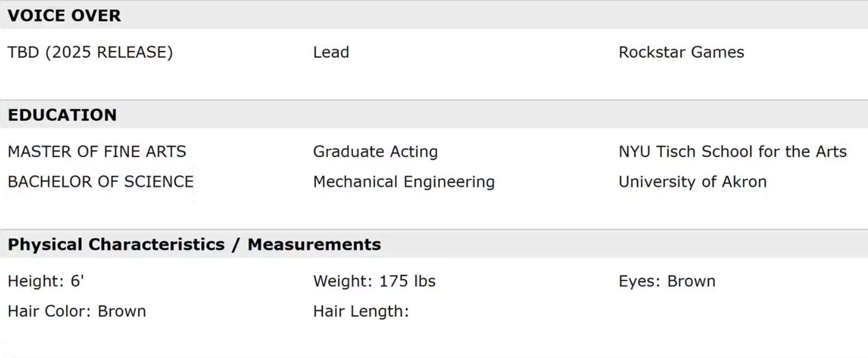Click University of Akron

click(x=692, y=181)
